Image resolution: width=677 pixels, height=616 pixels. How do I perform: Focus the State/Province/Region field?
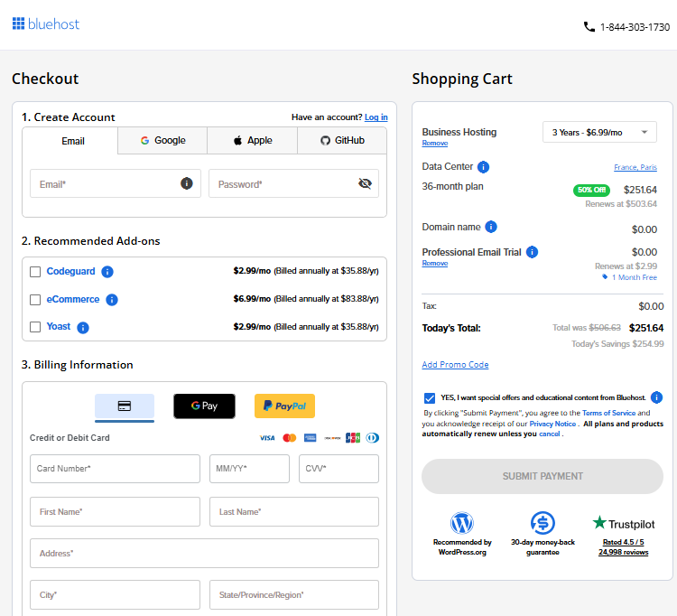point(294,595)
